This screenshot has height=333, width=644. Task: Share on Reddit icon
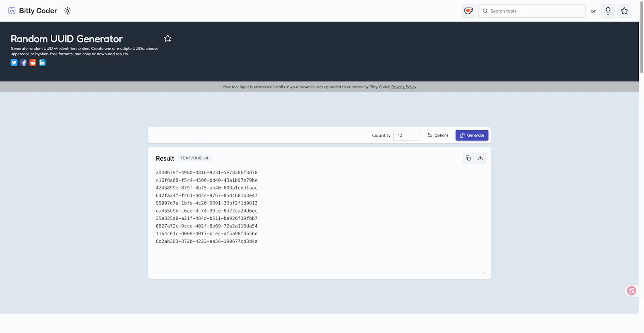coord(33,62)
